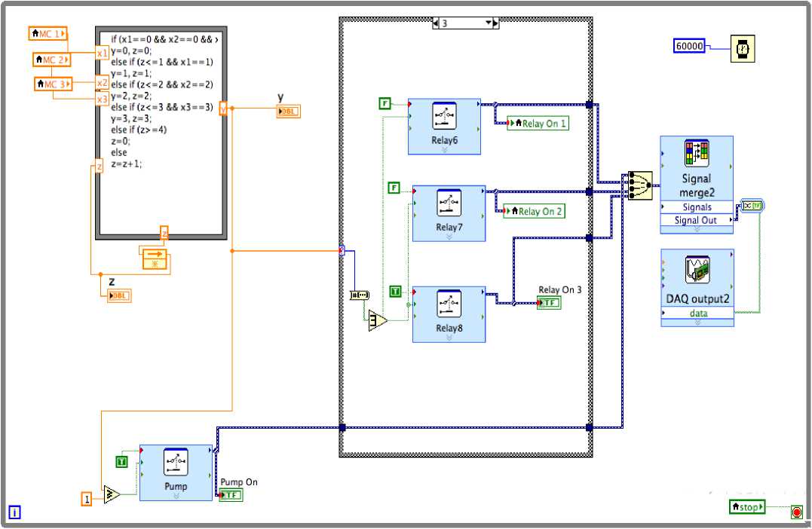Image resolution: width=812 pixels, height=529 pixels.
Task: Go to previous case using left arrow
Action: 436,23
